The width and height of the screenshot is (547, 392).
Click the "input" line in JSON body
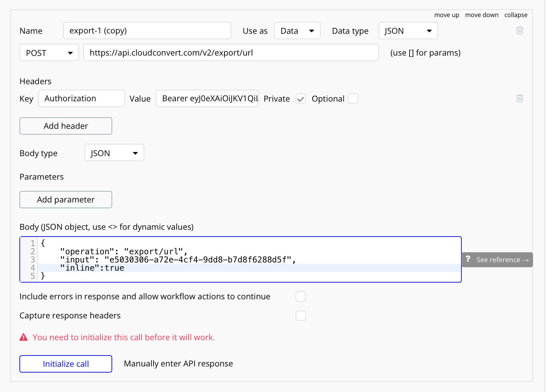click(x=178, y=260)
